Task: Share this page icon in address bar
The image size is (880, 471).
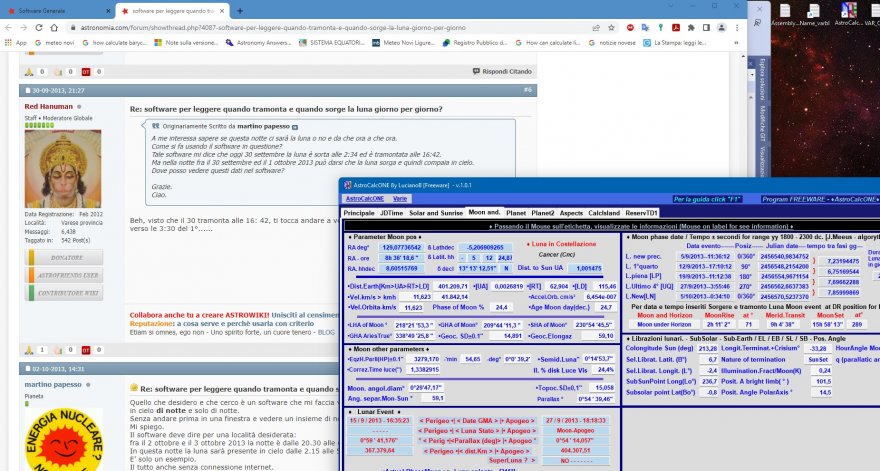Action: (x=596, y=28)
